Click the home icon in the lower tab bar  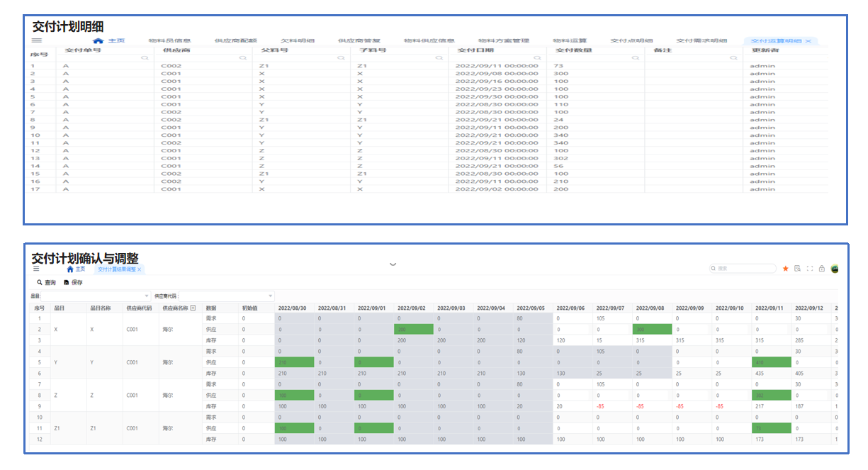click(x=70, y=269)
